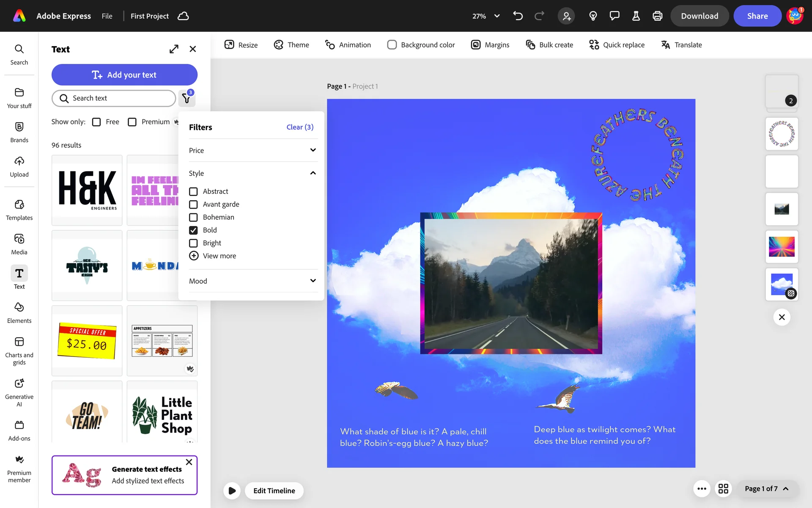Expand the Text panel to full view
Image resolution: width=812 pixels, height=508 pixels.
tap(174, 49)
